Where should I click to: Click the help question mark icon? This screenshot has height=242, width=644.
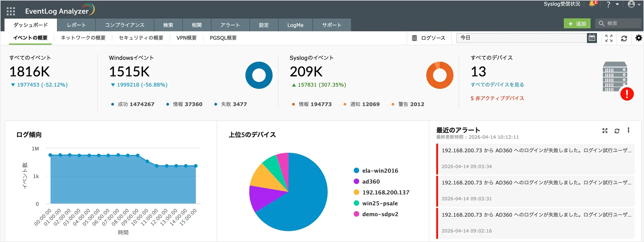tap(608, 4)
